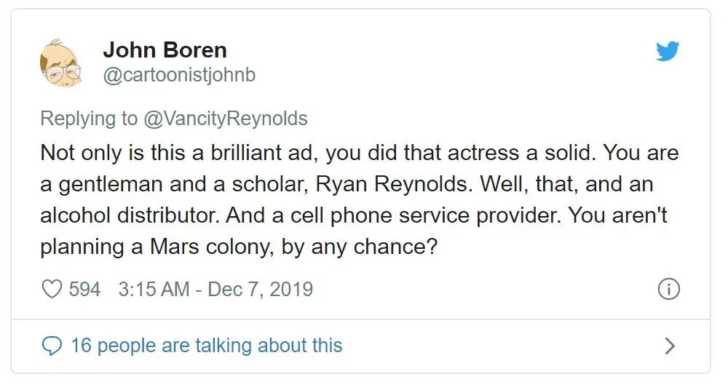Like the tweet with heart icon
The height and width of the screenshot is (390, 728).
[x=52, y=289]
